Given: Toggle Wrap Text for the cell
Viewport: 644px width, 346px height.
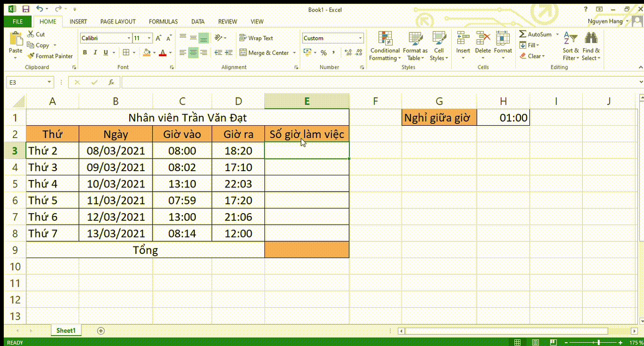Looking at the screenshot, I should (x=256, y=38).
